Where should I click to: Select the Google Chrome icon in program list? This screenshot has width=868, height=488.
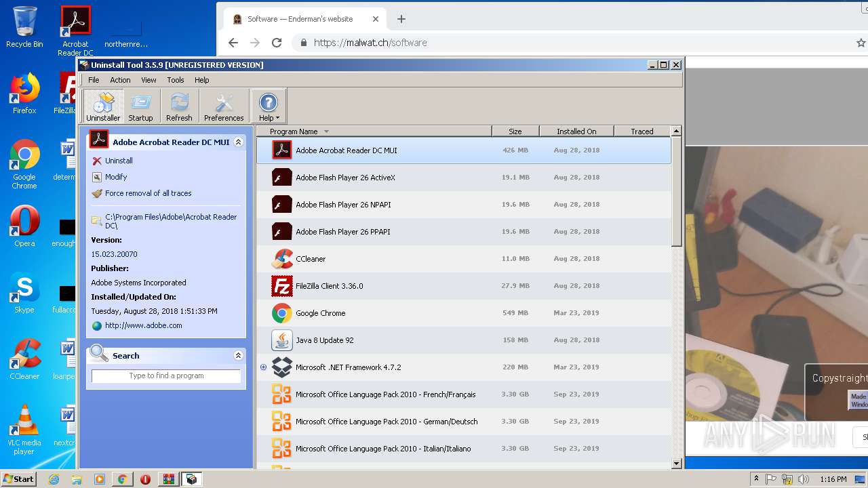coord(282,312)
